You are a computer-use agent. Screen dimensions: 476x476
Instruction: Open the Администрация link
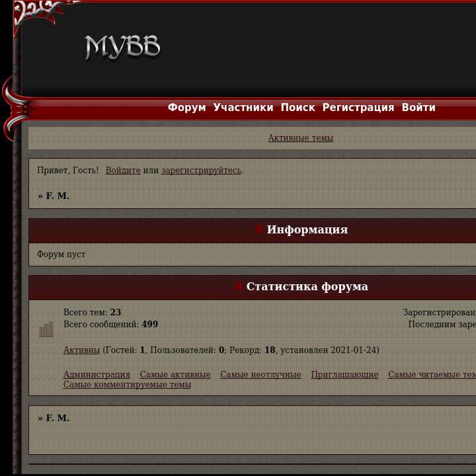(x=97, y=375)
